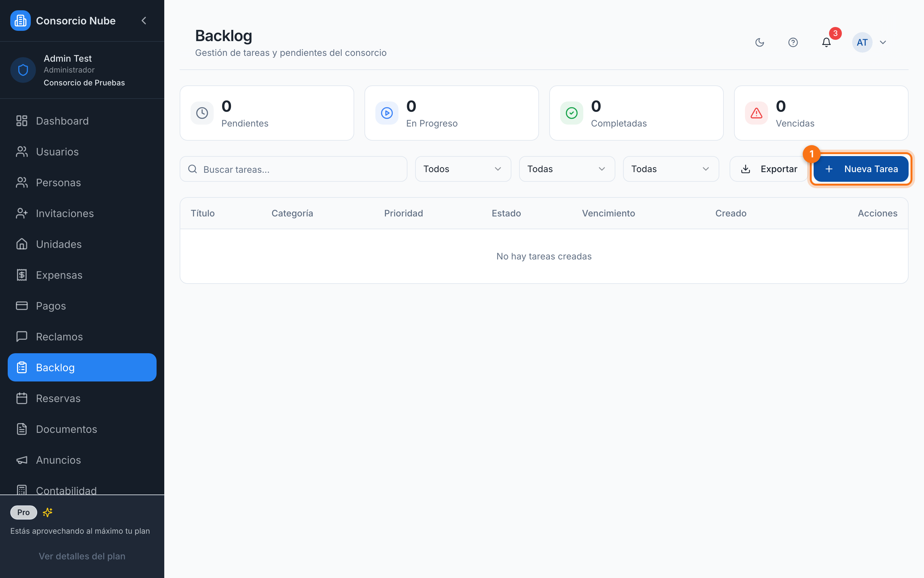
Task: Navigate to Invitaciones
Action: 82,213
